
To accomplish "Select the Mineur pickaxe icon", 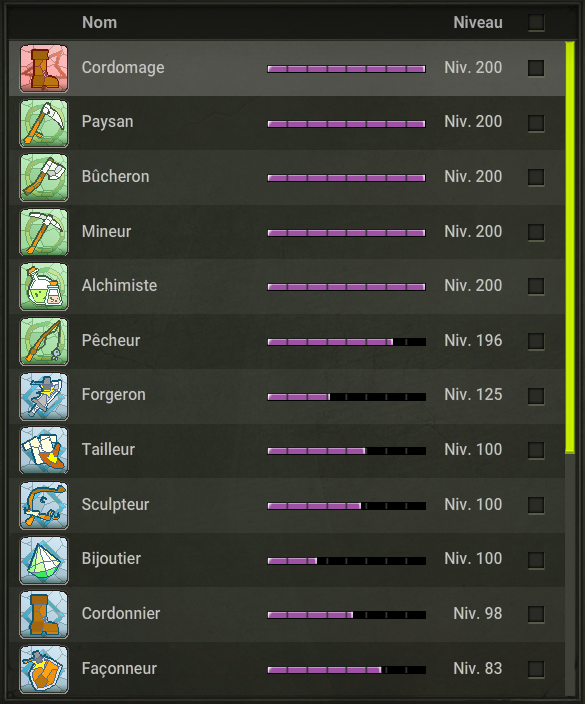I will click(44, 233).
